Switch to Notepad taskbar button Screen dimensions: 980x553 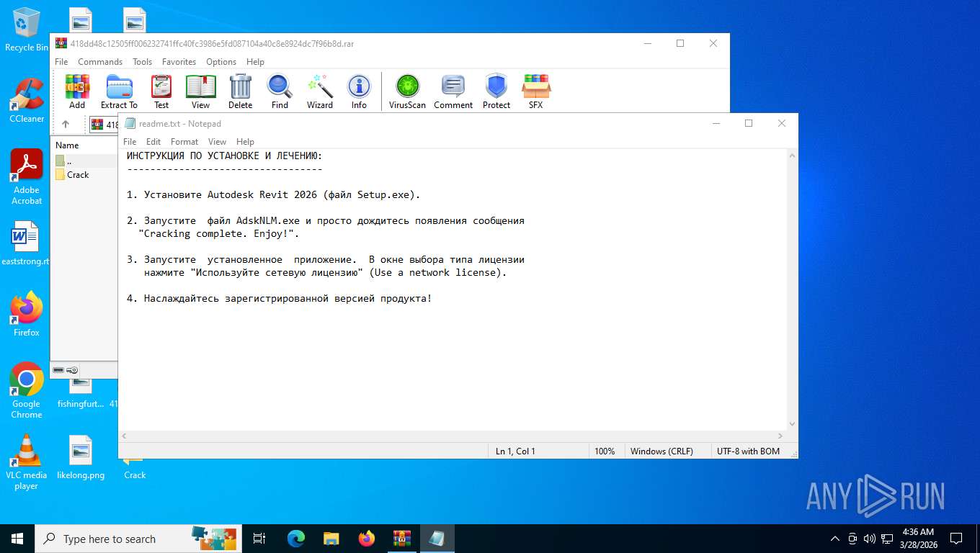point(437,539)
